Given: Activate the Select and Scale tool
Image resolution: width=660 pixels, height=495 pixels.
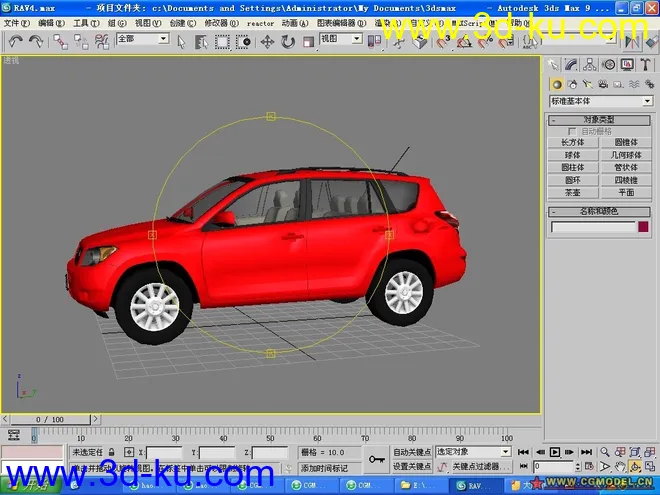Looking at the screenshot, I should (309, 42).
